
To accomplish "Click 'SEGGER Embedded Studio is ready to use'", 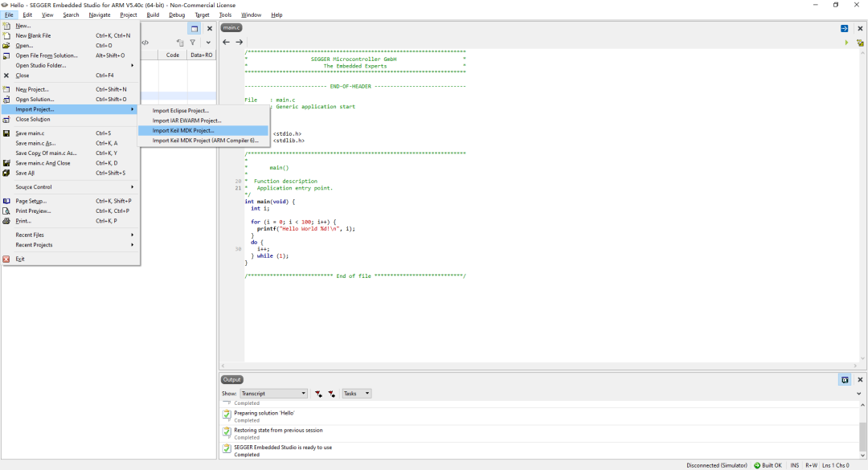I will point(283,448).
